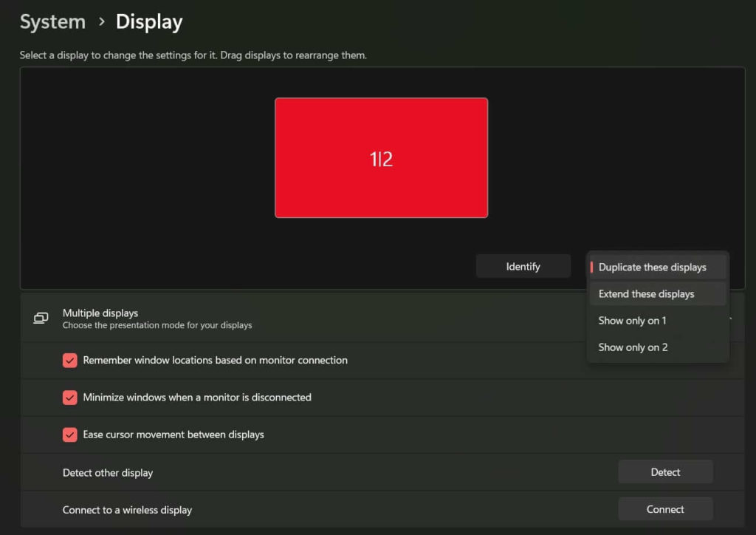Viewport: 756px width, 535px height.
Task: Click 'Connect to a wireless display' label
Action: (x=127, y=510)
